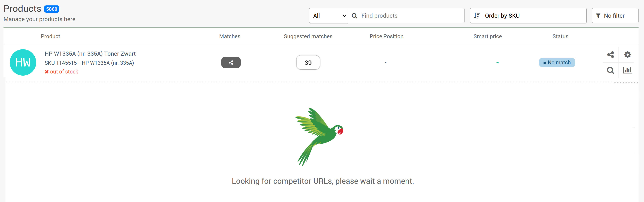The height and width of the screenshot is (202, 644).
Task: Click the magnifier icon in row actions
Action: tap(610, 71)
